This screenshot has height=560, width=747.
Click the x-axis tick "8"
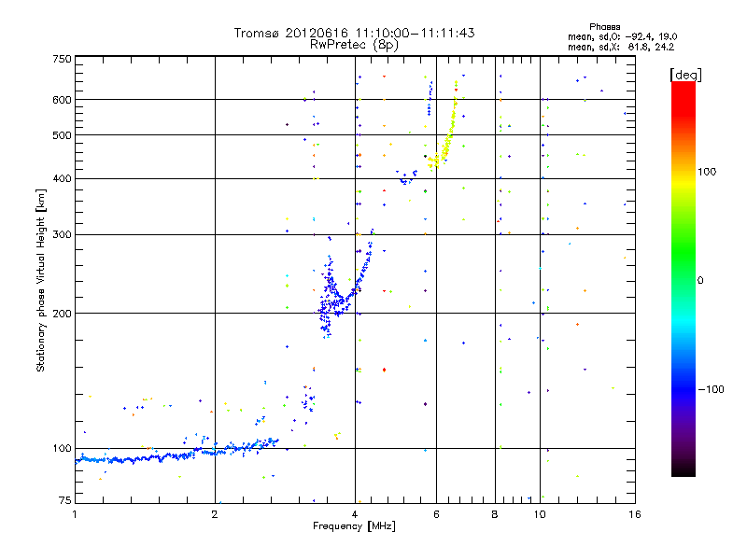click(x=495, y=514)
